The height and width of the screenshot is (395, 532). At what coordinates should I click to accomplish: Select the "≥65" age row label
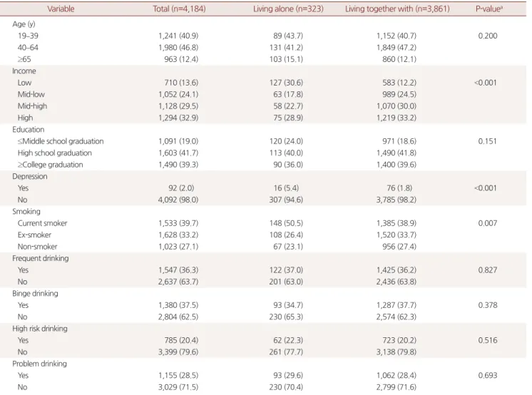coord(24,59)
